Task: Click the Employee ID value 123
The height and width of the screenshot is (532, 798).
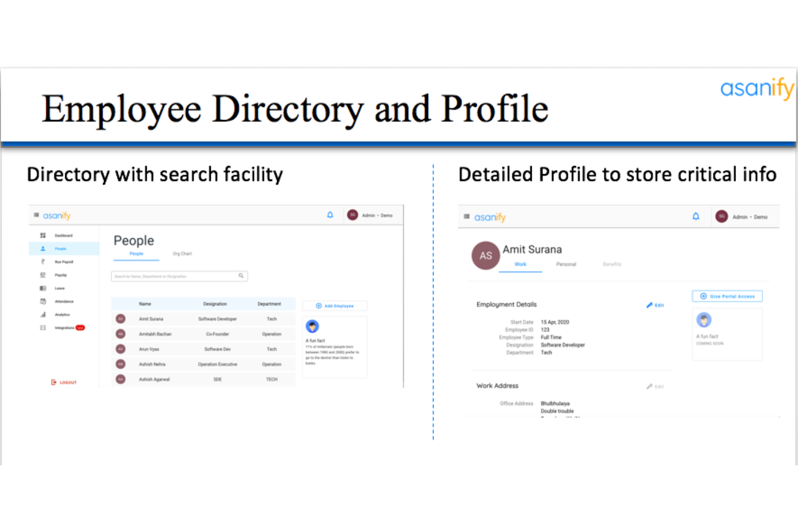Action: 545,330
